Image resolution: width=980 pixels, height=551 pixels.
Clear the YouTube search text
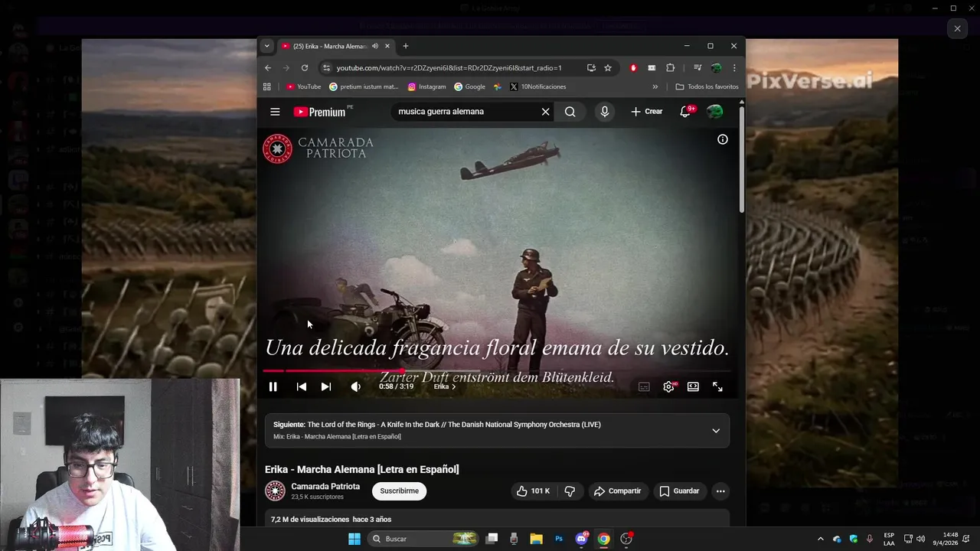545,112
